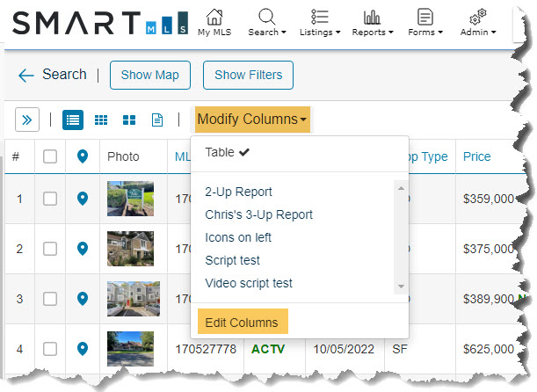
Task: Toggle the select-all checkbox in header
Action: click(50, 156)
